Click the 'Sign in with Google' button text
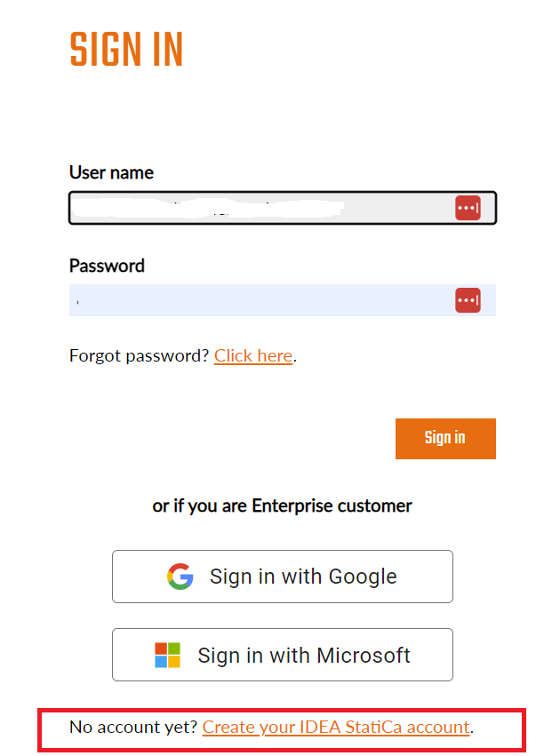552x756 pixels. tap(303, 577)
